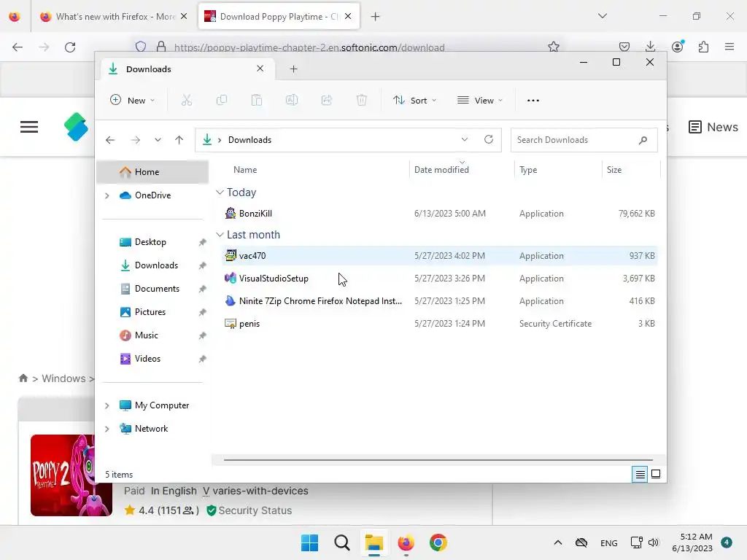Open Windows Start menu
This screenshot has height=560, width=747.
pyautogui.click(x=309, y=542)
